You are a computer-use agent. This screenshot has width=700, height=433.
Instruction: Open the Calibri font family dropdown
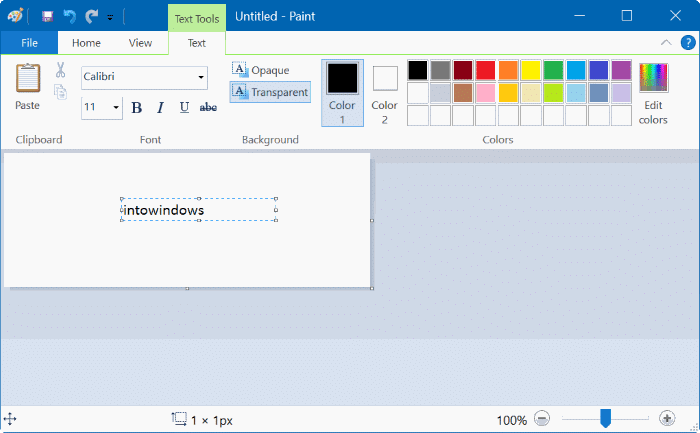click(201, 77)
